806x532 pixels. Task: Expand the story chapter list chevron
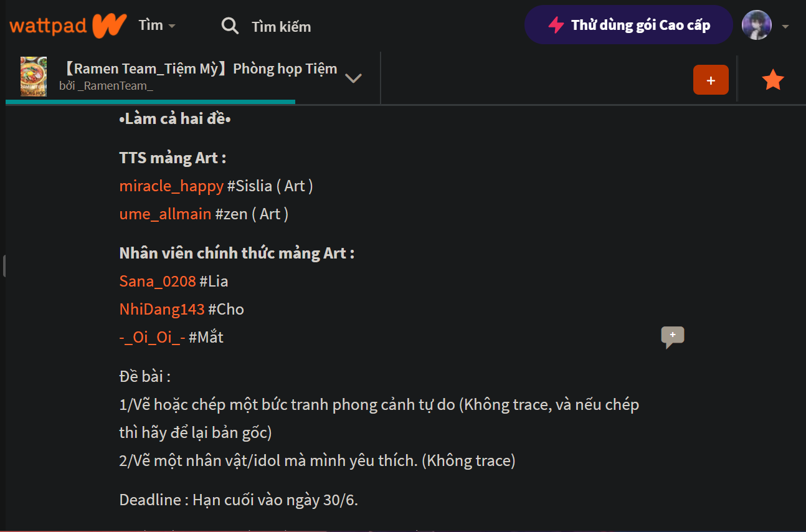[x=353, y=78]
